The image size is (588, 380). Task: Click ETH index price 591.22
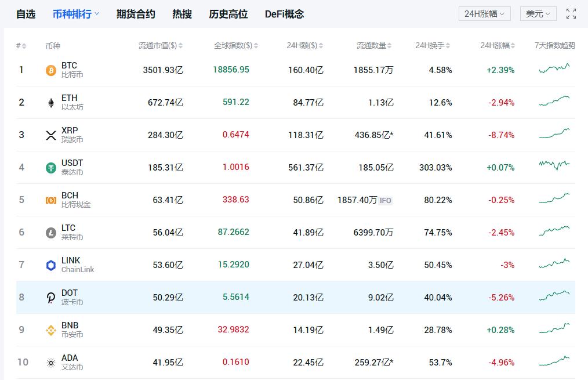[236, 102]
